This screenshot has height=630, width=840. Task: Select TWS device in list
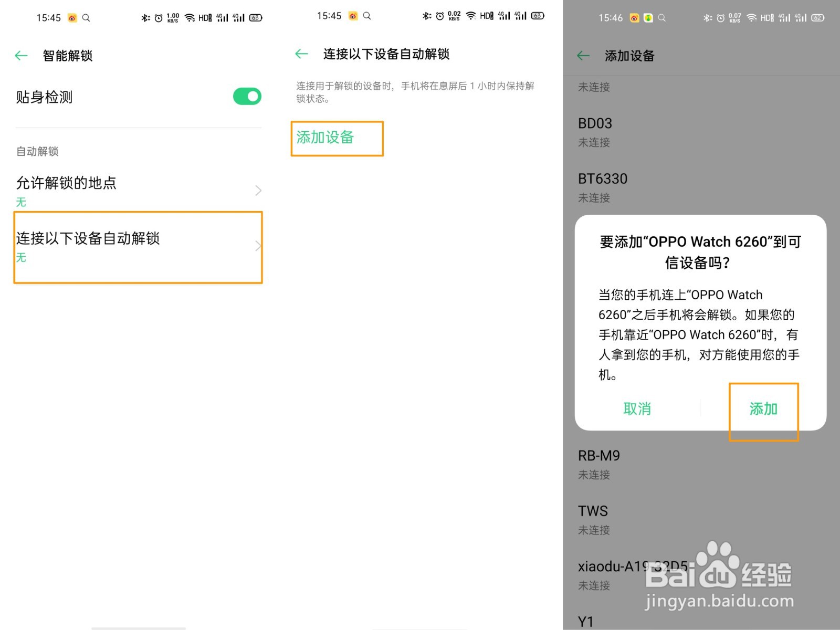pyautogui.click(x=701, y=520)
